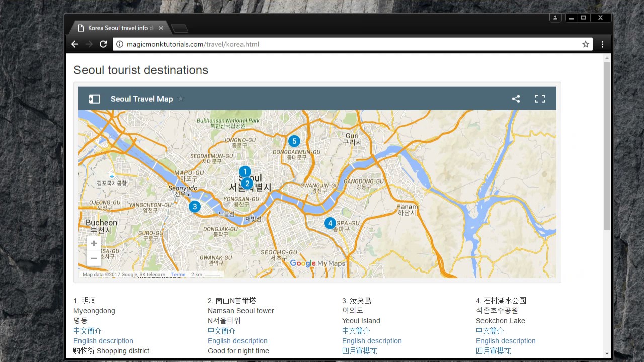The height and width of the screenshot is (362, 644).
Task: Click the 'Bukhansan National Park' map label
Action: (228, 121)
